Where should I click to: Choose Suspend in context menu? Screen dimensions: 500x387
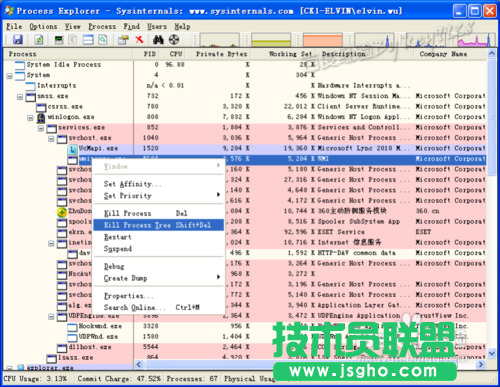click(158, 249)
